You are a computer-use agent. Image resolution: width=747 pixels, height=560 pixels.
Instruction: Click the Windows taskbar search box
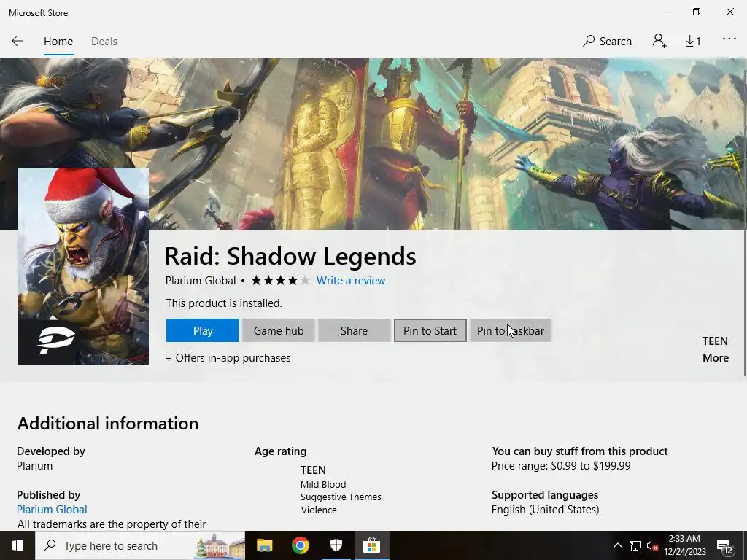pos(140,545)
